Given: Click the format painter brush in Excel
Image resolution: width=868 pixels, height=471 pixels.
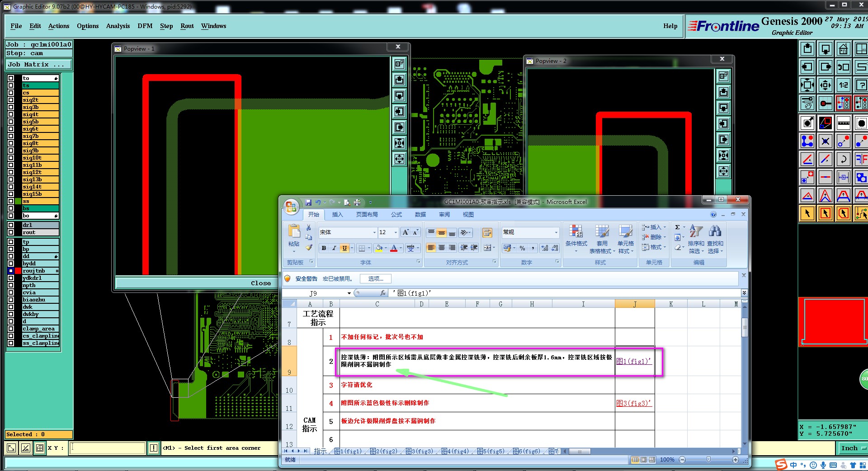Looking at the screenshot, I should [309, 247].
